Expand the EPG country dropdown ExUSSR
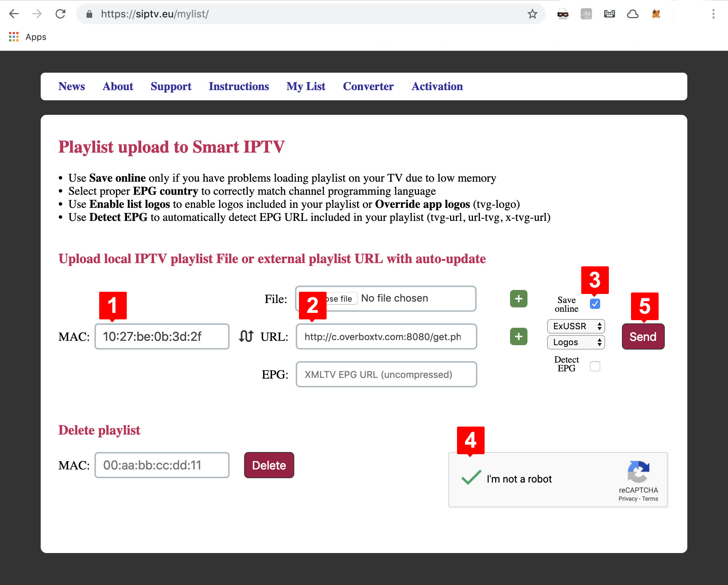The image size is (728, 585). pos(575,326)
